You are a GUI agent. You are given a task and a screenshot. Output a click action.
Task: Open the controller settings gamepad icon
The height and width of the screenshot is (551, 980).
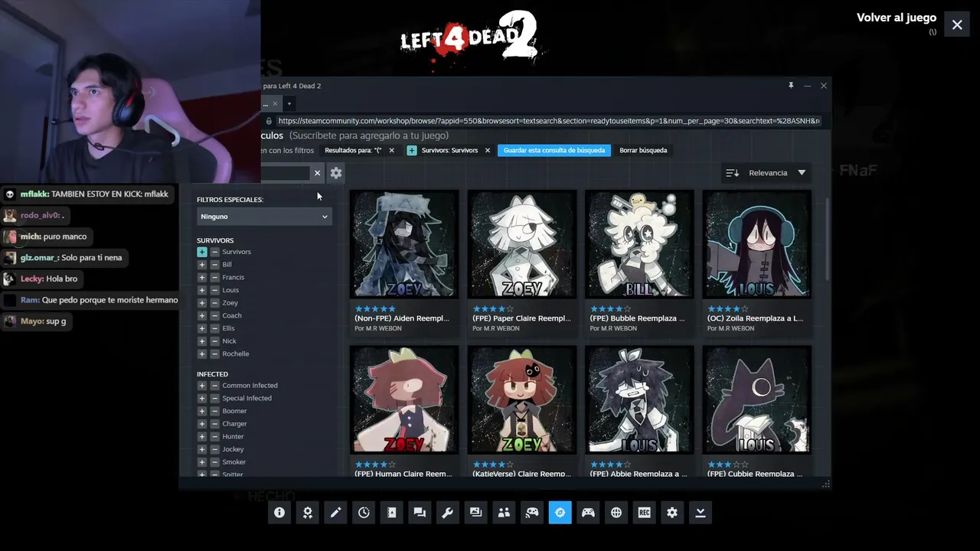coord(588,513)
